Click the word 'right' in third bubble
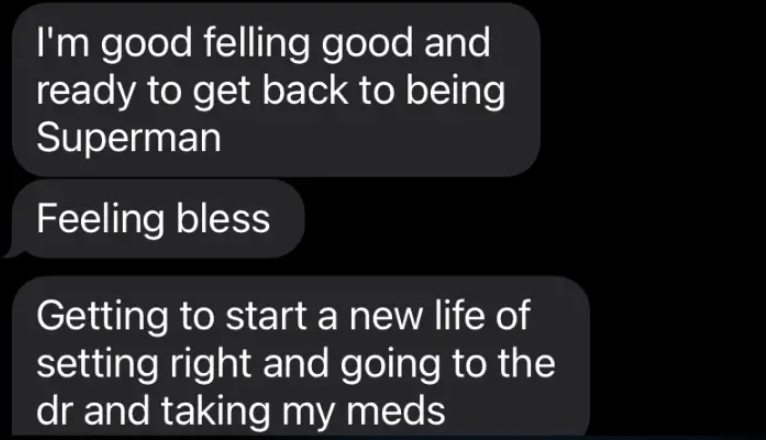Image resolution: width=766 pixels, height=440 pixels. (211, 366)
